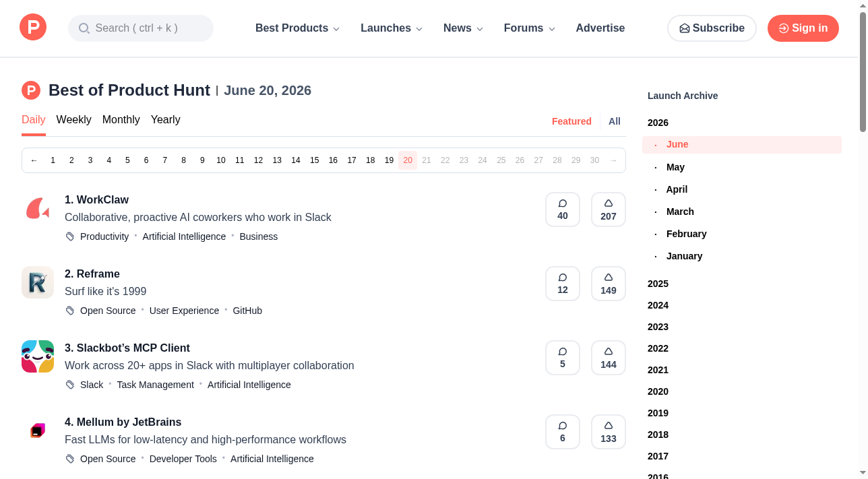Viewport: 868px width, 479px height.
Task: Click the tag icon in Reframe row
Action: (70, 311)
